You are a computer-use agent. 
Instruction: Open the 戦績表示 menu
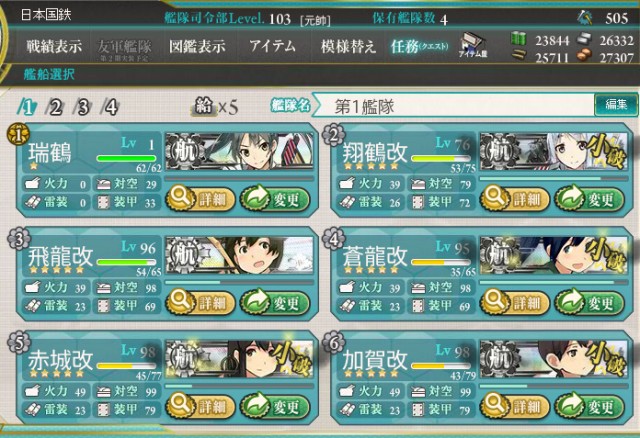coord(54,47)
